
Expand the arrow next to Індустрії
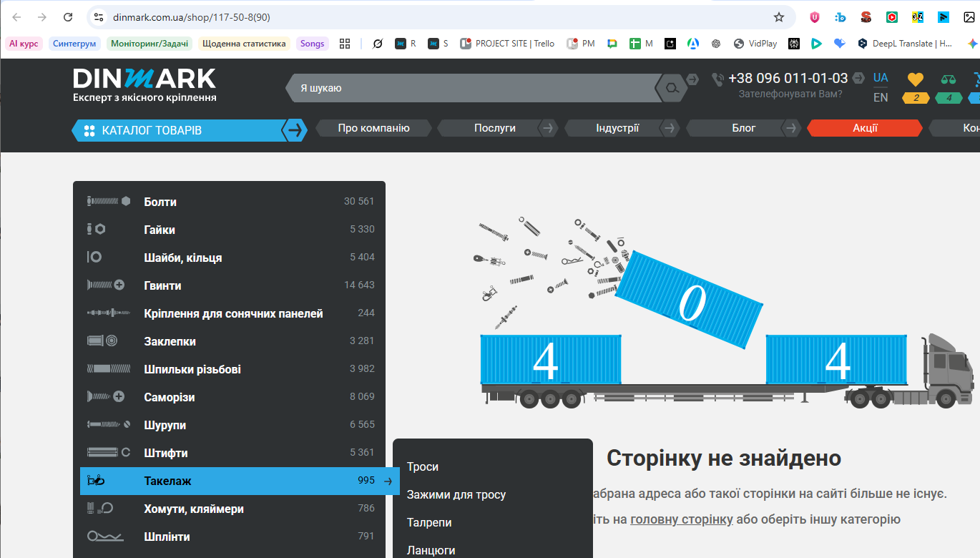coord(670,129)
